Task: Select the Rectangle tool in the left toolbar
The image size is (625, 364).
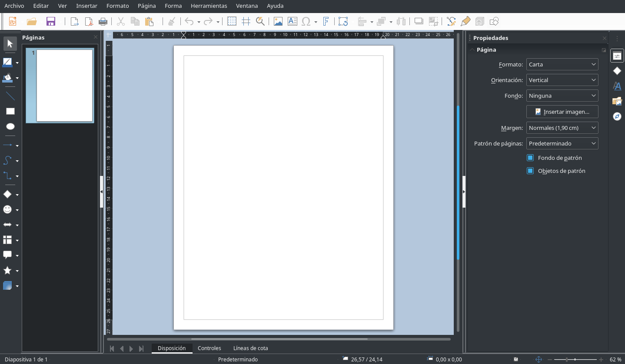Action: [10, 111]
